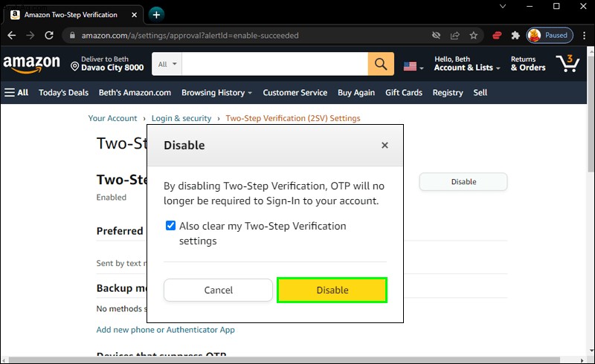
Task: Close the Amazon Two-Step Verification tab
Action: tap(135, 15)
